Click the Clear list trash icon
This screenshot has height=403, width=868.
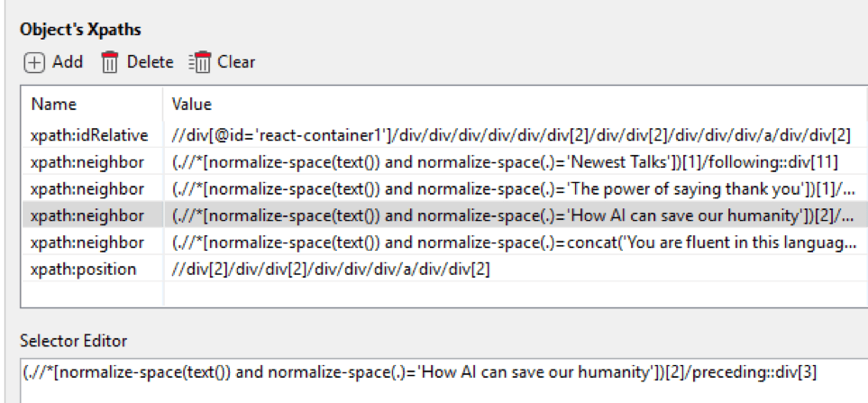tap(200, 62)
